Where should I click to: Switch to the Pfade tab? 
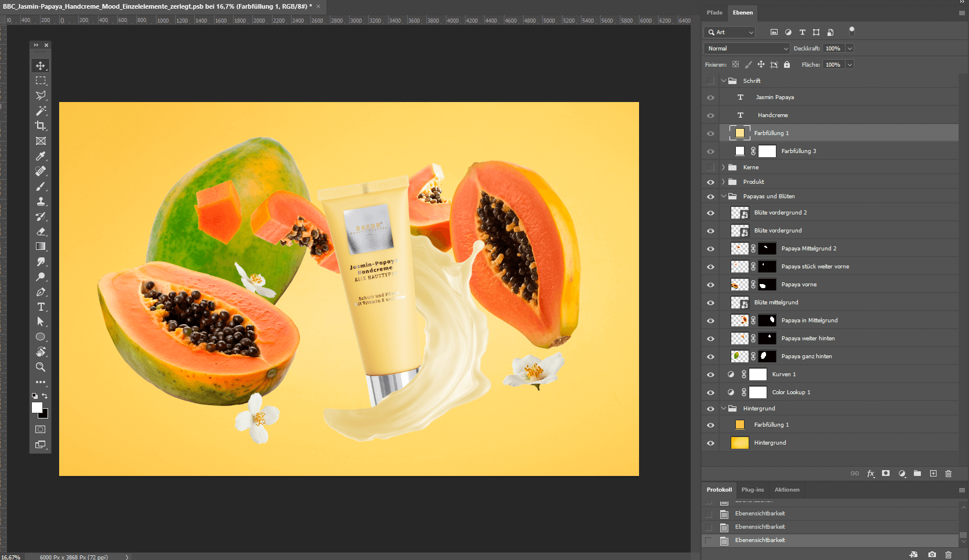pos(714,13)
